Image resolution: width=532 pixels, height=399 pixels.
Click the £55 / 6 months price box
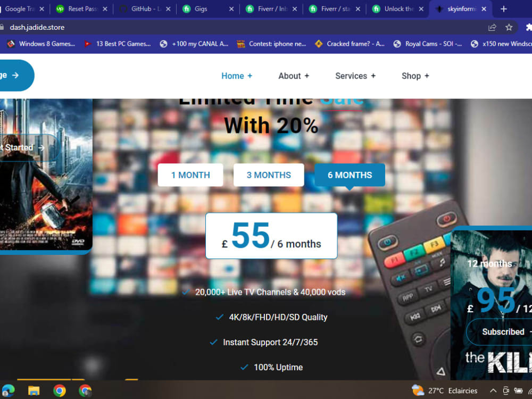point(271,236)
